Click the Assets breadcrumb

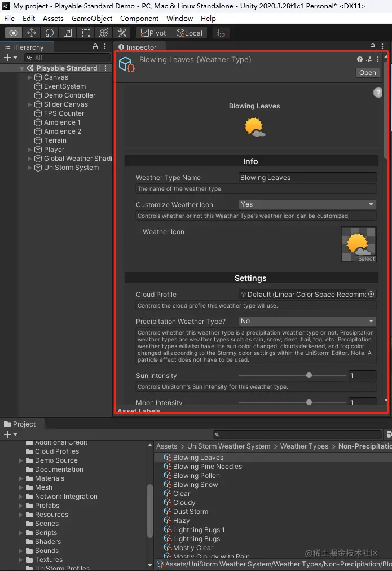pos(166,446)
